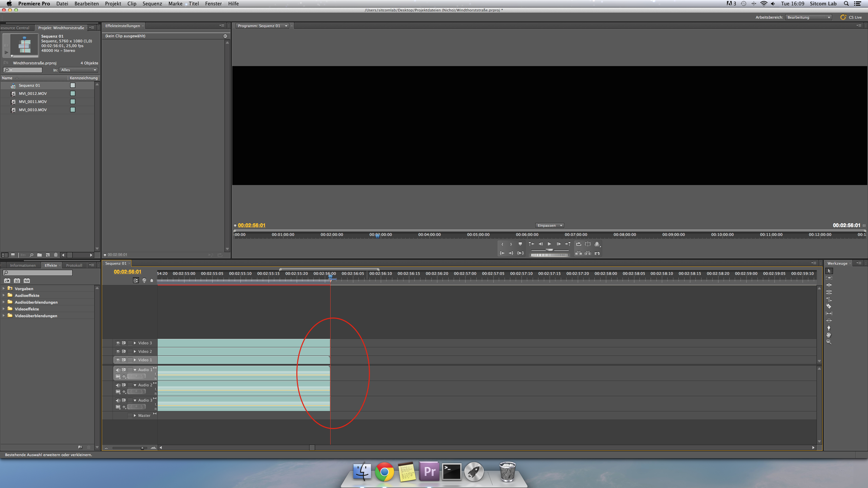Image resolution: width=868 pixels, height=488 pixels.
Task: Hide Video 3 track output eye
Action: (118, 343)
